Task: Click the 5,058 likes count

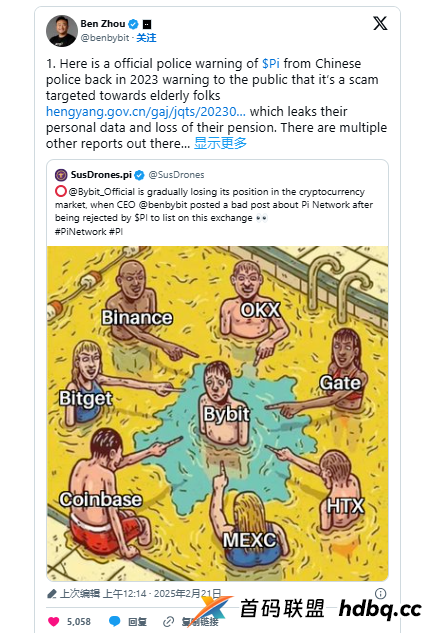Action: (x=79, y=622)
